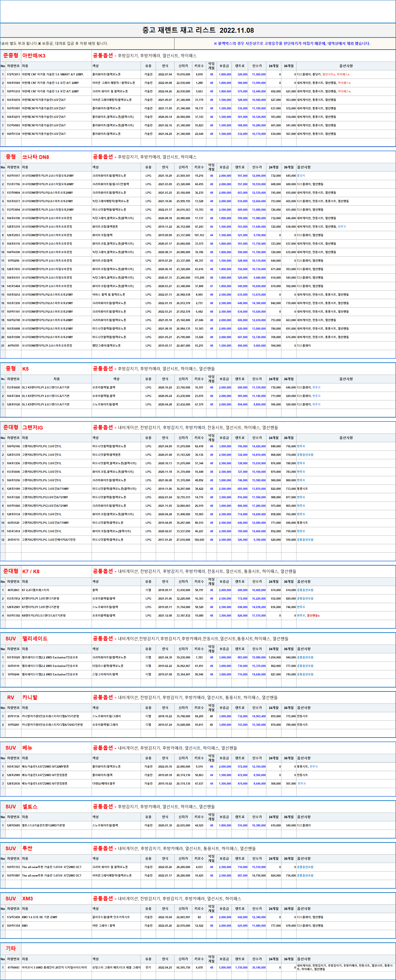Select the 'K7 / K8' section heading
Viewport: 396px width, 980px height.
pyautogui.click(x=31, y=571)
